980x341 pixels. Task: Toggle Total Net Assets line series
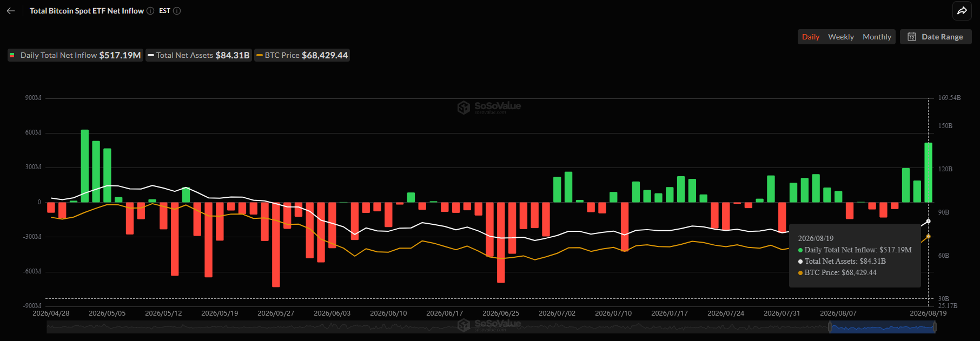pyautogui.click(x=198, y=55)
